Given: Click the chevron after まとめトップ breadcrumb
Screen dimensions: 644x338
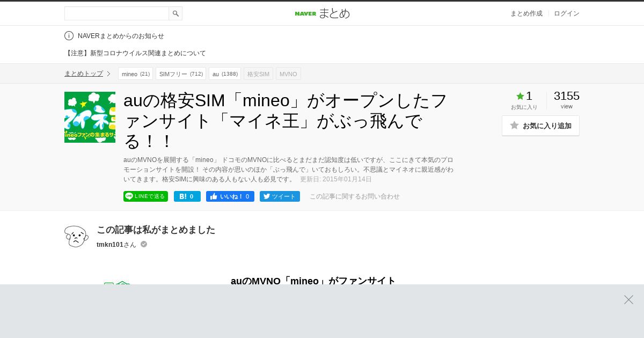Looking at the screenshot, I should 108,74.
